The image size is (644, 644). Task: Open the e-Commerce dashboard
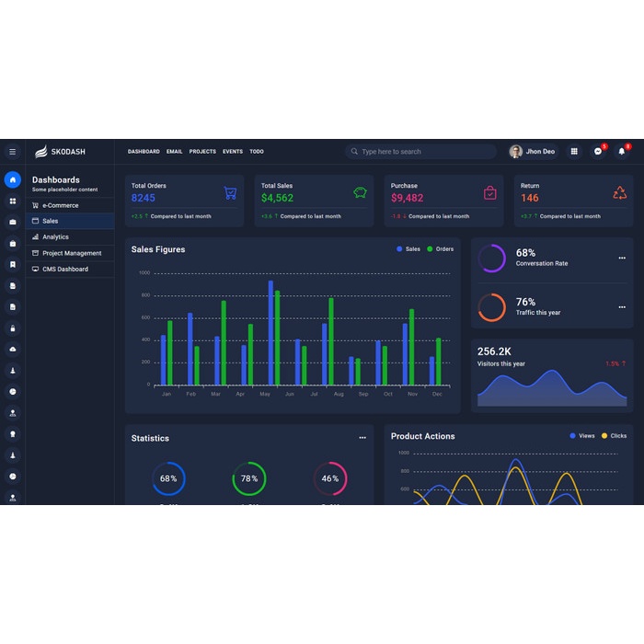[x=70, y=205]
